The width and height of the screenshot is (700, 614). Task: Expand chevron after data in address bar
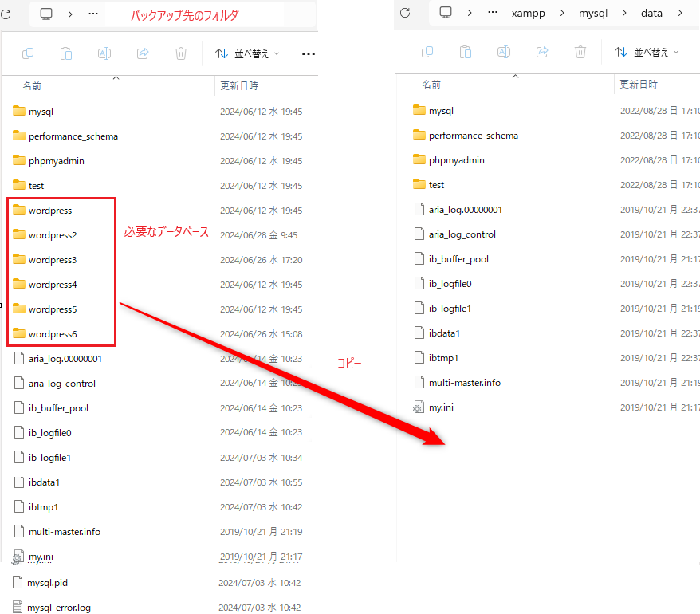(x=680, y=13)
